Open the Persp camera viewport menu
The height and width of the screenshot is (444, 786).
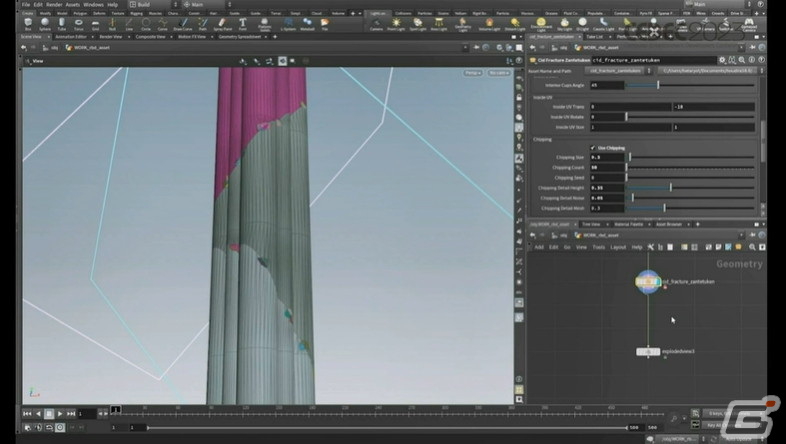[x=472, y=73]
